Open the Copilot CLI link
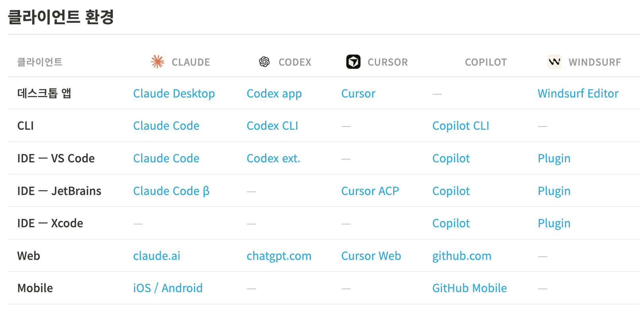The width and height of the screenshot is (644, 316). pyautogui.click(x=460, y=126)
